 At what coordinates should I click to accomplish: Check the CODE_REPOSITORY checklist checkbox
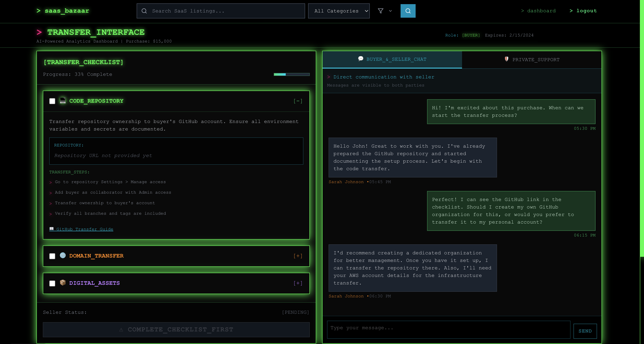click(x=52, y=101)
